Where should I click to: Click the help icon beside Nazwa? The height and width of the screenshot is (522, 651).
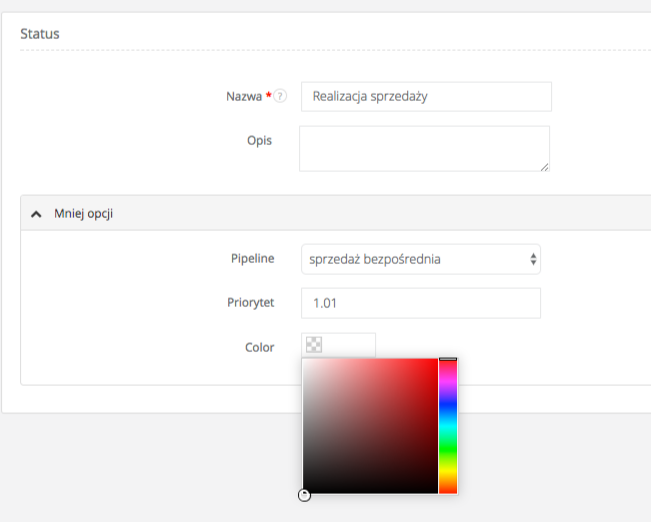[x=281, y=97]
